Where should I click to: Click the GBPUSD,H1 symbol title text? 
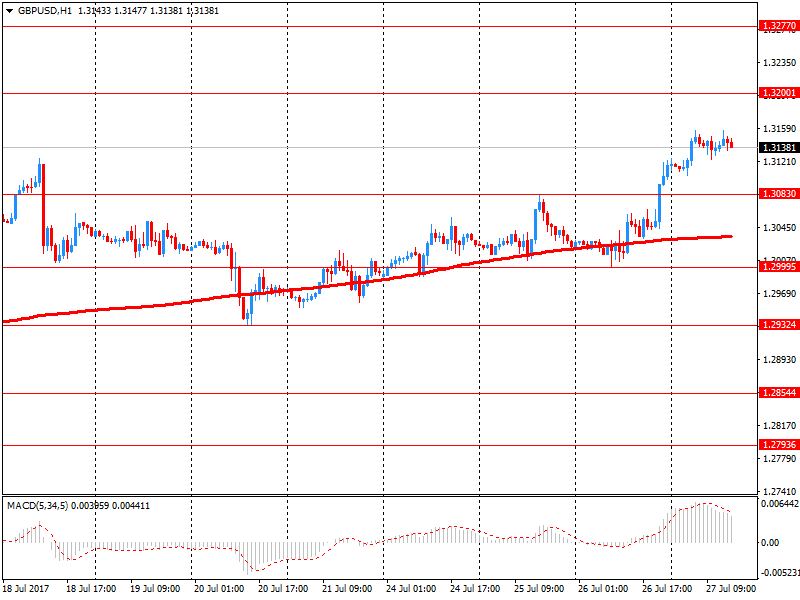pos(45,11)
